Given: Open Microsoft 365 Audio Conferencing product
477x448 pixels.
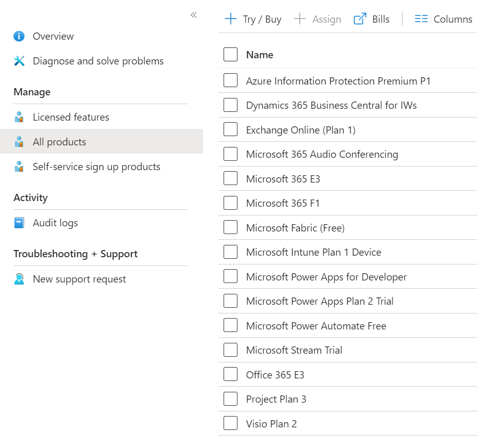Looking at the screenshot, I should coord(322,155).
